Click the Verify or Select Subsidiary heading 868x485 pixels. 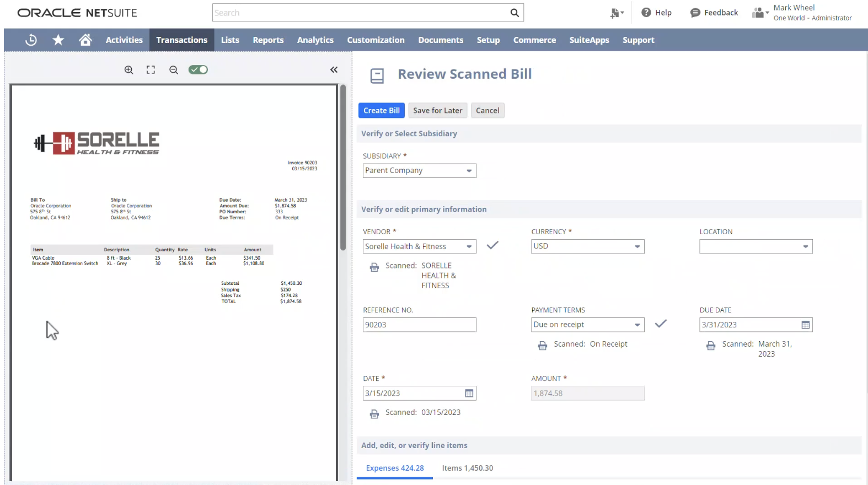tap(409, 134)
